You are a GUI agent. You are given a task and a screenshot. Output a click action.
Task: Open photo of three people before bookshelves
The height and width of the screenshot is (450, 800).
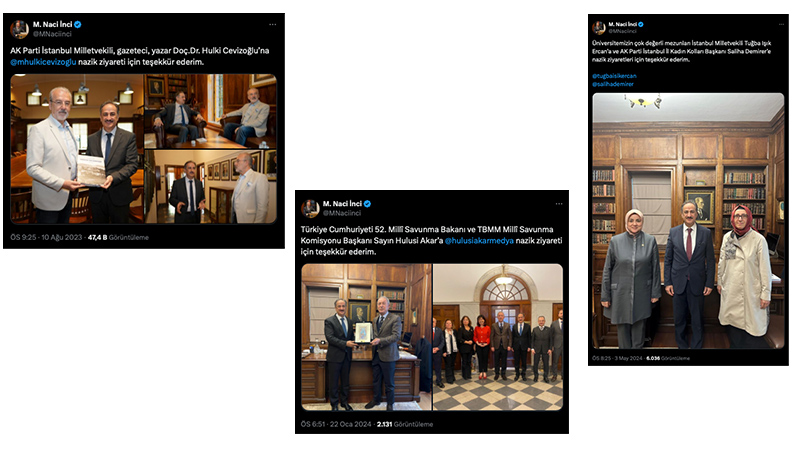coord(688,221)
